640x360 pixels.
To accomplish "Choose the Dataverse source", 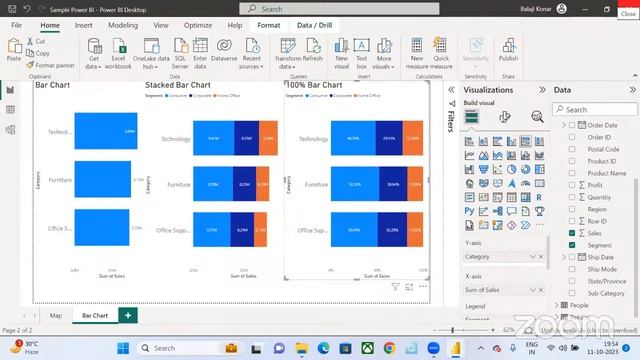I will click(x=224, y=50).
